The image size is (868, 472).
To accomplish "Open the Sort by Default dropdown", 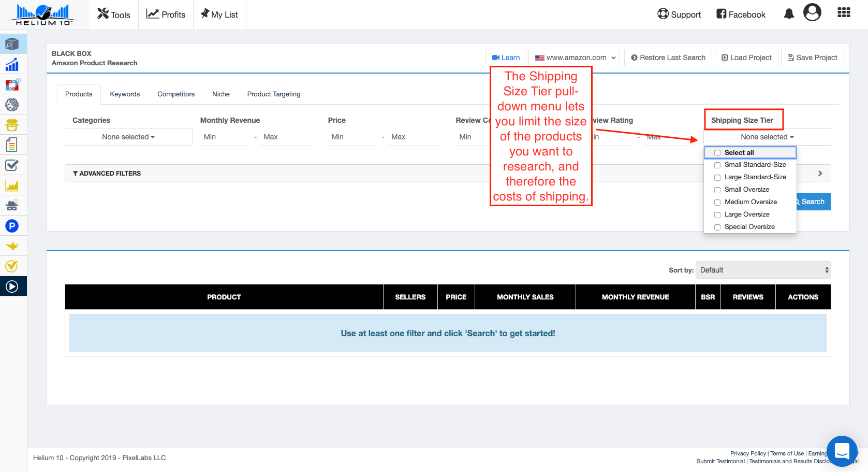I will 763,270.
